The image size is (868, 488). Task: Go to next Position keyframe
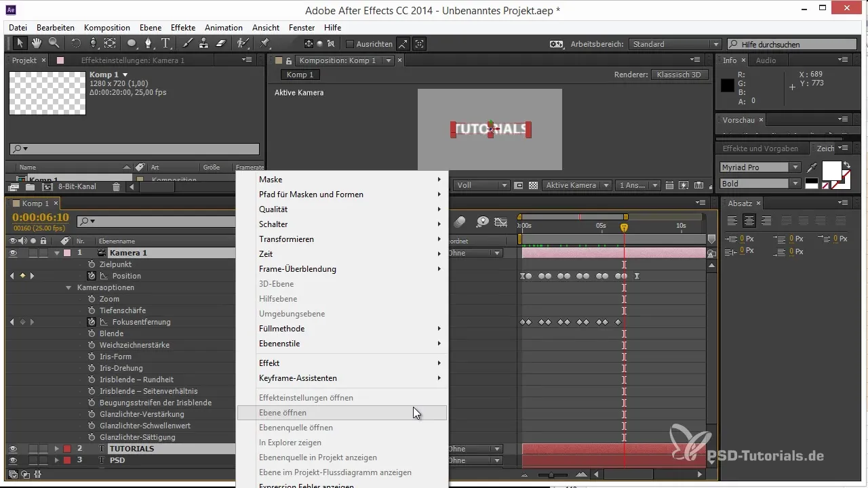[x=31, y=276]
